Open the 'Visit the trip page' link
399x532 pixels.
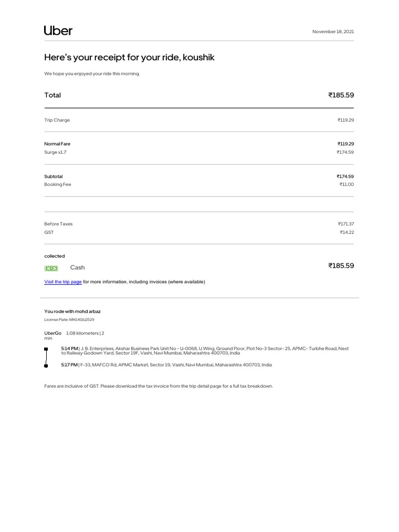click(63, 282)
